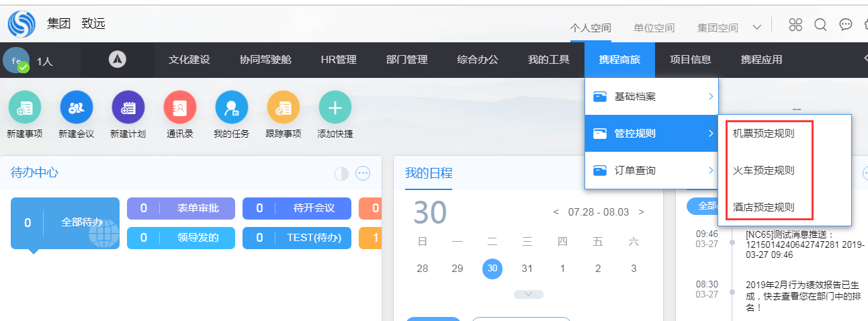Select 火车预定规则 submenu item
Screen dimensions: 868x321
point(763,171)
